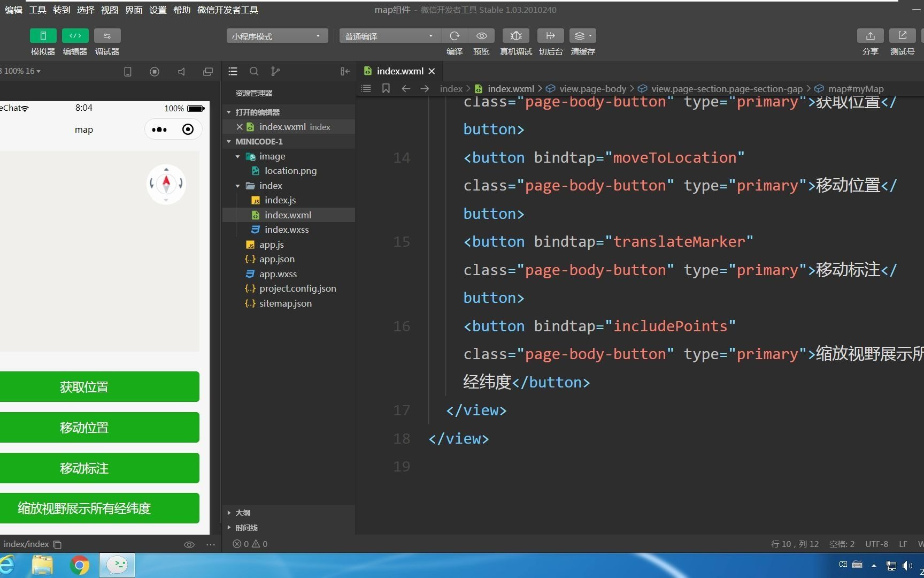Open app.json file
The height and width of the screenshot is (578, 924).
[x=277, y=259]
